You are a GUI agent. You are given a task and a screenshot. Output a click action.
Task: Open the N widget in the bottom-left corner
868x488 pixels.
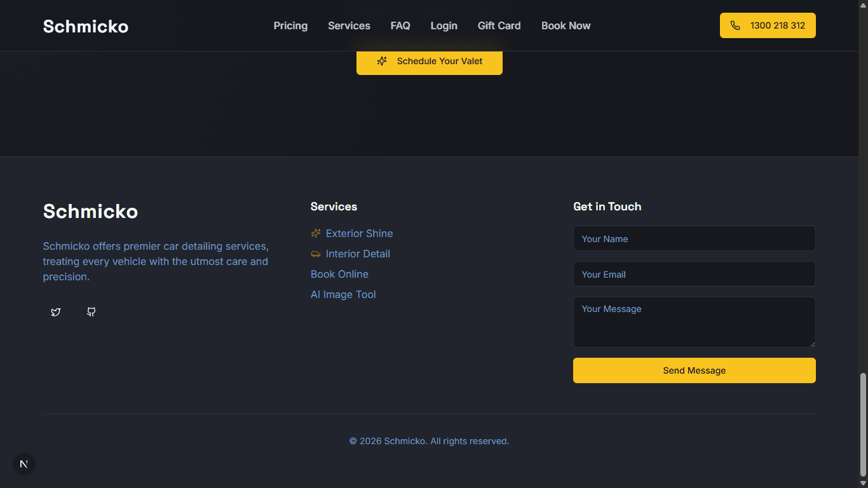click(24, 464)
